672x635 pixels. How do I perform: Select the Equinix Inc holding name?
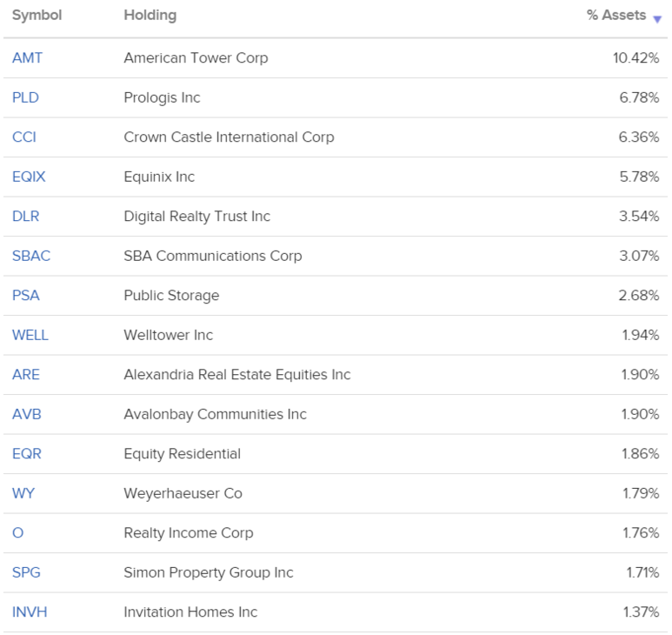(159, 177)
